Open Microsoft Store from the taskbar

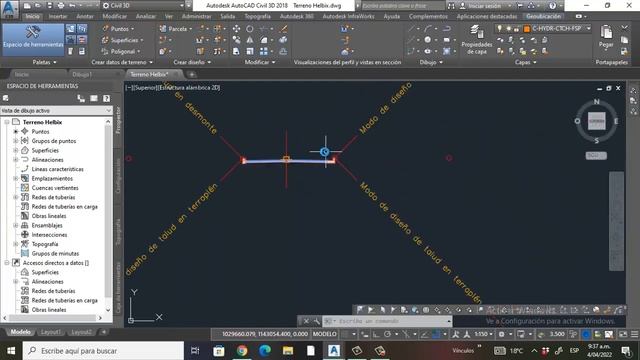pyautogui.click(x=219, y=351)
